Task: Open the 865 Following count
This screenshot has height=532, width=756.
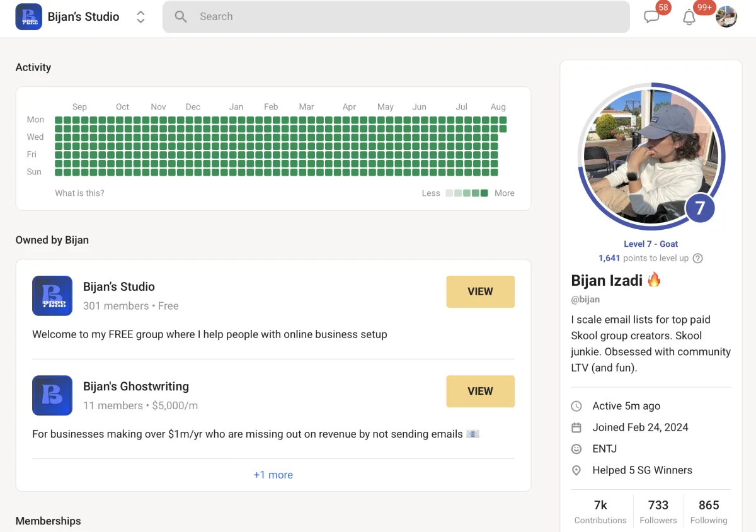Action: 709,512
